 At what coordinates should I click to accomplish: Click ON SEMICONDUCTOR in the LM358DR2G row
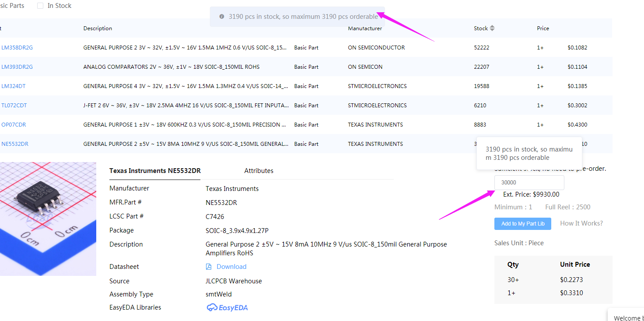pyautogui.click(x=376, y=48)
